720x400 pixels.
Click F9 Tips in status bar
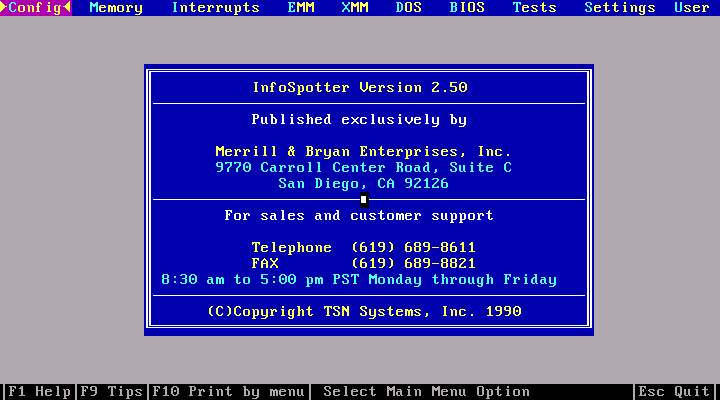(112, 392)
